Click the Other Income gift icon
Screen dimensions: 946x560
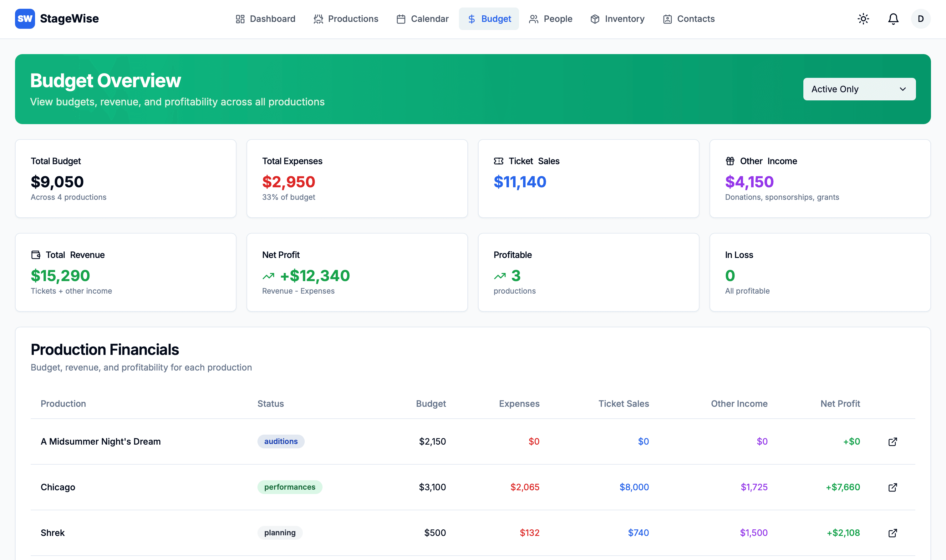coord(730,161)
